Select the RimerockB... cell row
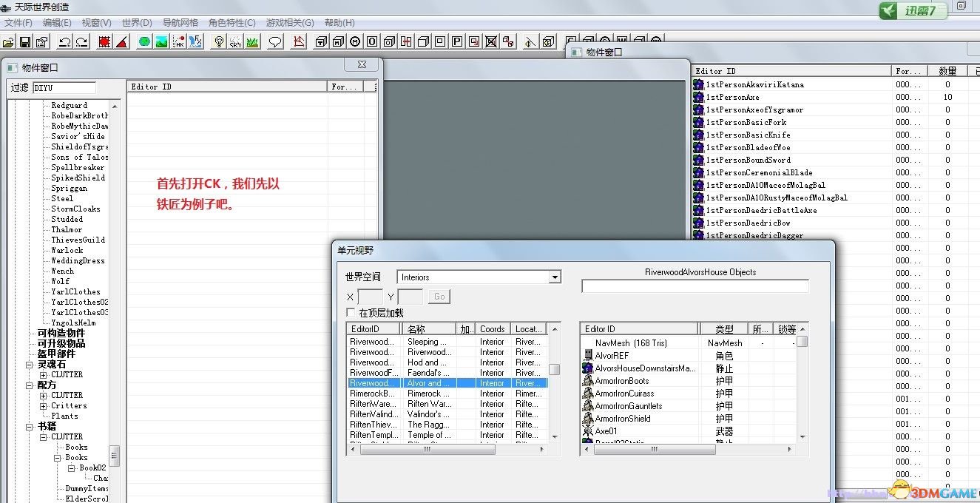The width and height of the screenshot is (980, 503). [447, 394]
